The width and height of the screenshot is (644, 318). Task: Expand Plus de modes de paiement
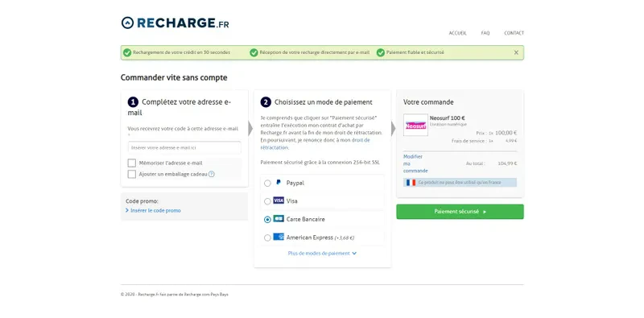tap(322, 254)
